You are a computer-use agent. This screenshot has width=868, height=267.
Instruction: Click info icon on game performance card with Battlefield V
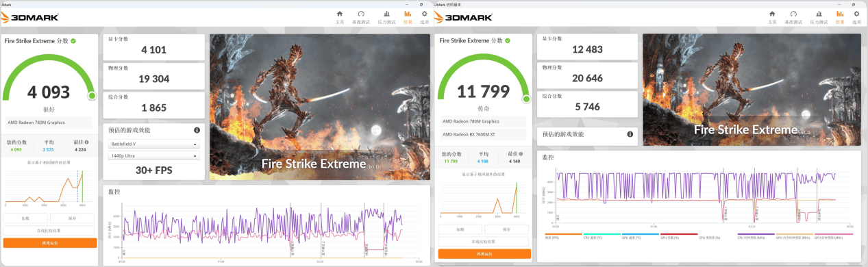pos(197,130)
